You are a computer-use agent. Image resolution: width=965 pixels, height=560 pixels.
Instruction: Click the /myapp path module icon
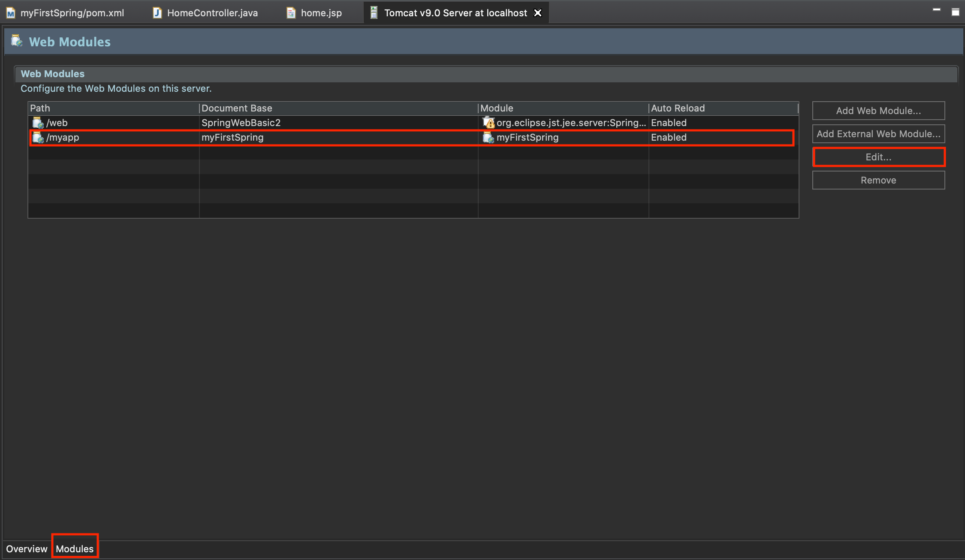click(38, 138)
